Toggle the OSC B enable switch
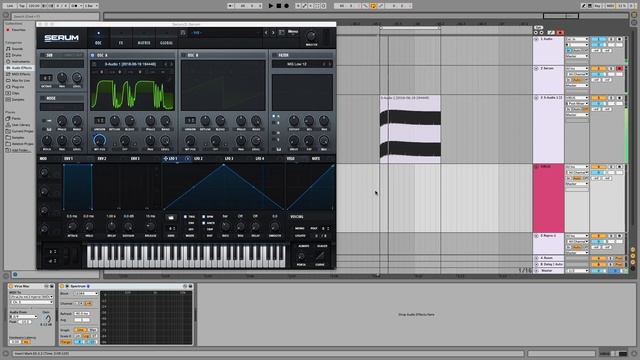The image size is (640, 360). [184, 55]
